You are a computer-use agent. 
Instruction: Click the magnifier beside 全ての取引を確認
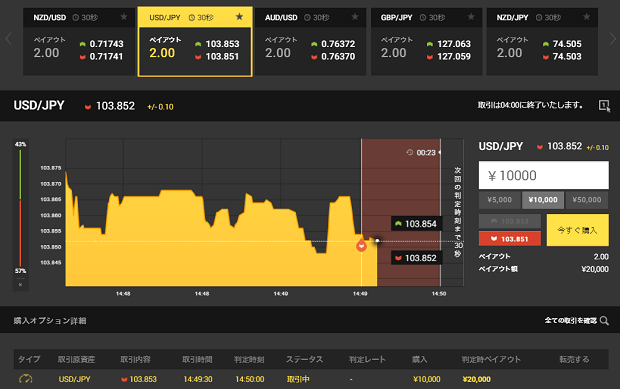coord(604,320)
